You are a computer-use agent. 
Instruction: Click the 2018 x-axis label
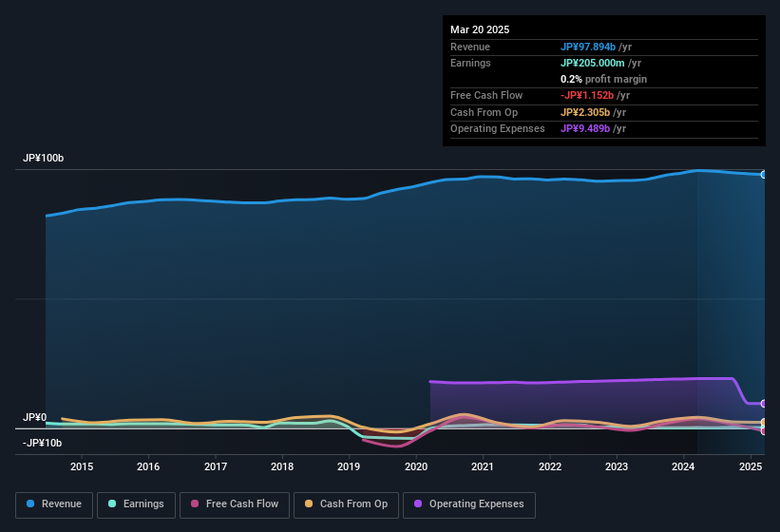(282, 466)
